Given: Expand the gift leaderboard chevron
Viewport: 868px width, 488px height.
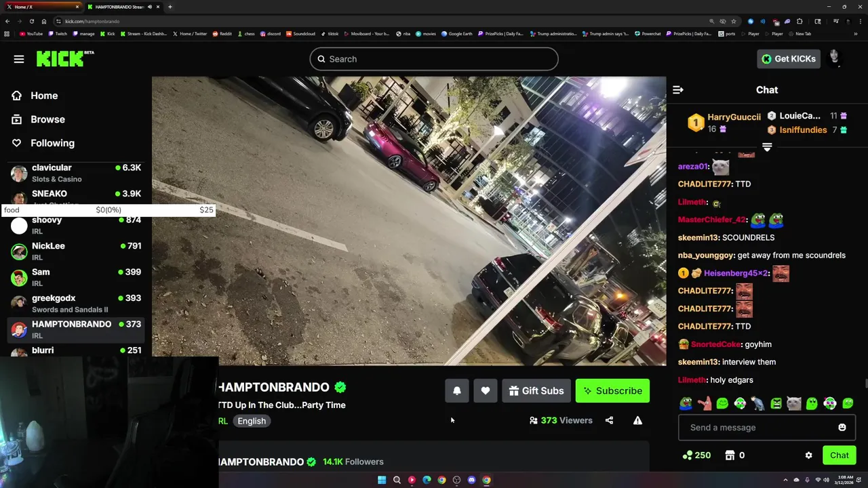Looking at the screenshot, I should click(767, 147).
